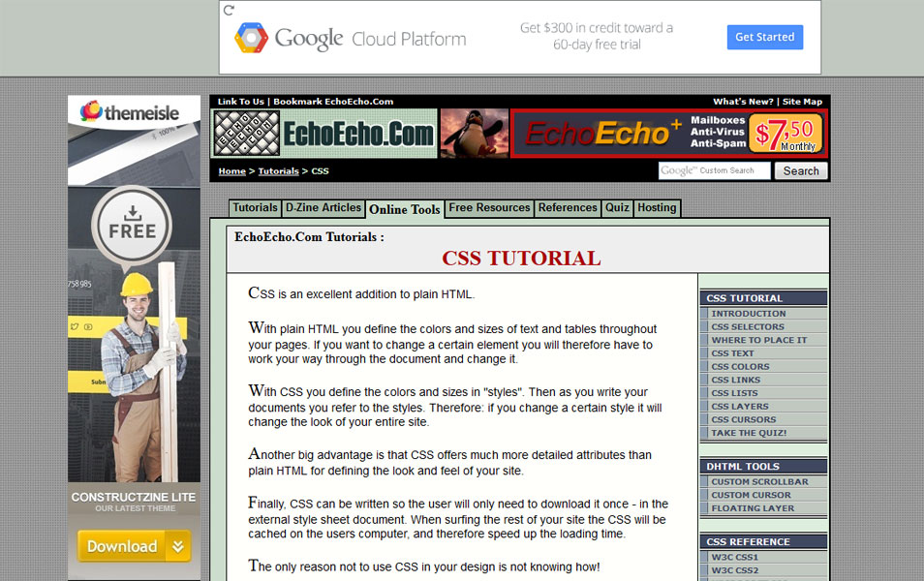The height and width of the screenshot is (581, 924).
Task: Open the Site Map link
Action: point(802,102)
